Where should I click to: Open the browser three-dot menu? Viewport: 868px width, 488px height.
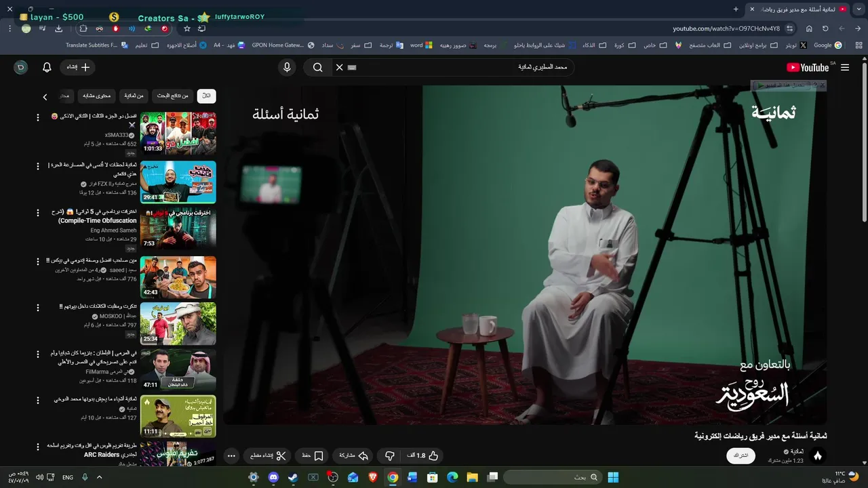coord(10,28)
